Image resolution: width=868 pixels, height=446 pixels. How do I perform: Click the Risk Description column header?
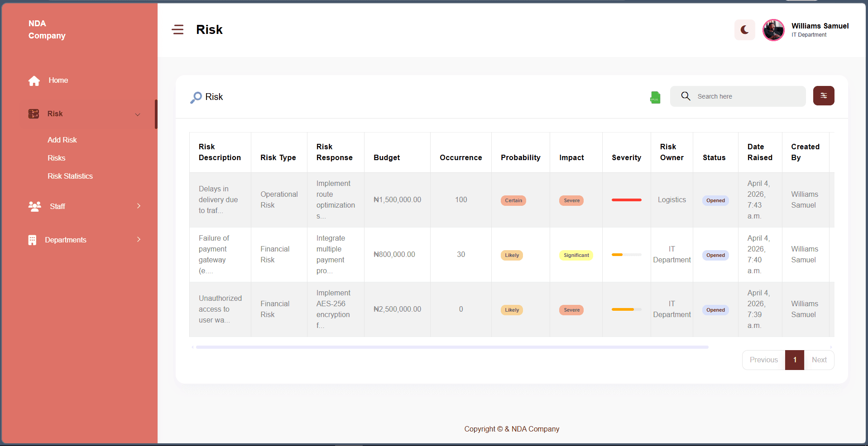pyautogui.click(x=220, y=152)
